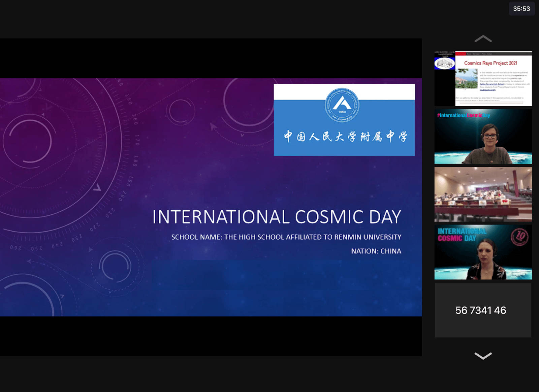The width and height of the screenshot is (539, 392).
Task: Open the Insubria University hyperlink
Action: (488, 90)
